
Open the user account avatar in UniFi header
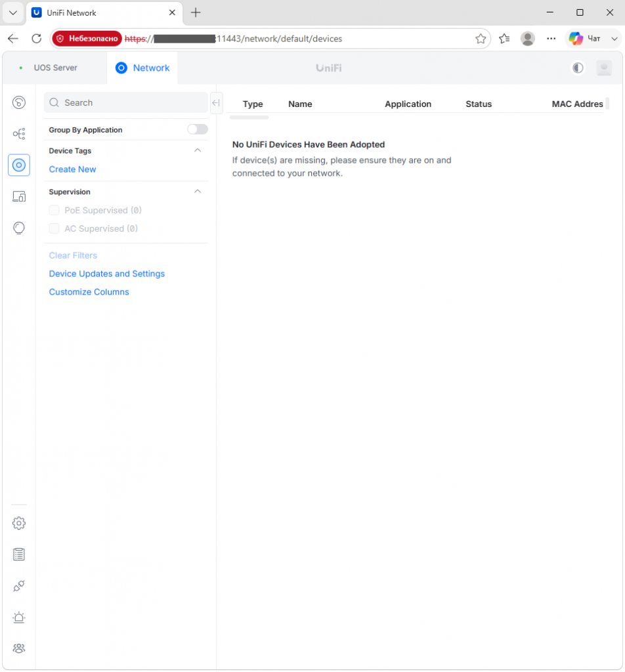(x=604, y=68)
